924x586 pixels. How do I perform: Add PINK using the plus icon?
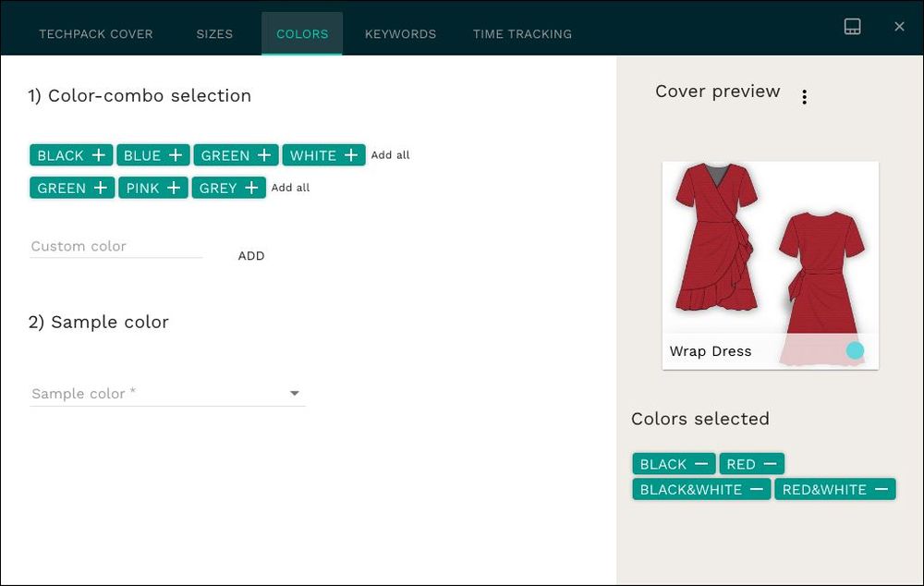tap(174, 188)
